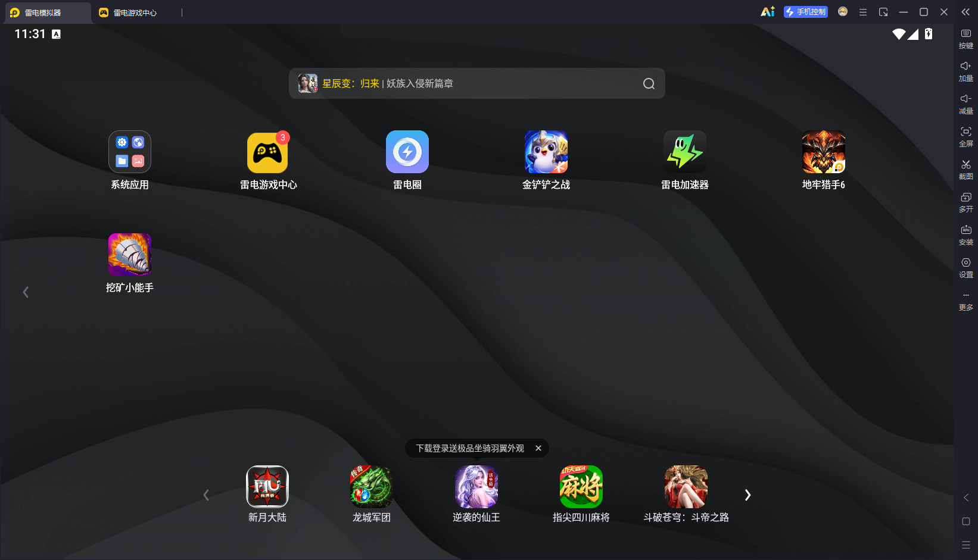Open the 雷电圈 app icon
Screen dimensions: 978x560
pyautogui.click(x=407, y=152)
